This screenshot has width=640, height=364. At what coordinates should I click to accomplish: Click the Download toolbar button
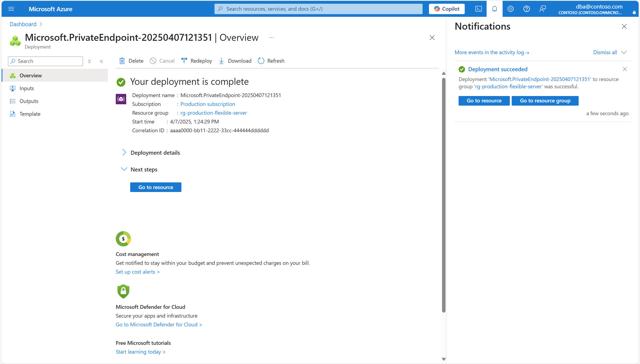(235, 61)
